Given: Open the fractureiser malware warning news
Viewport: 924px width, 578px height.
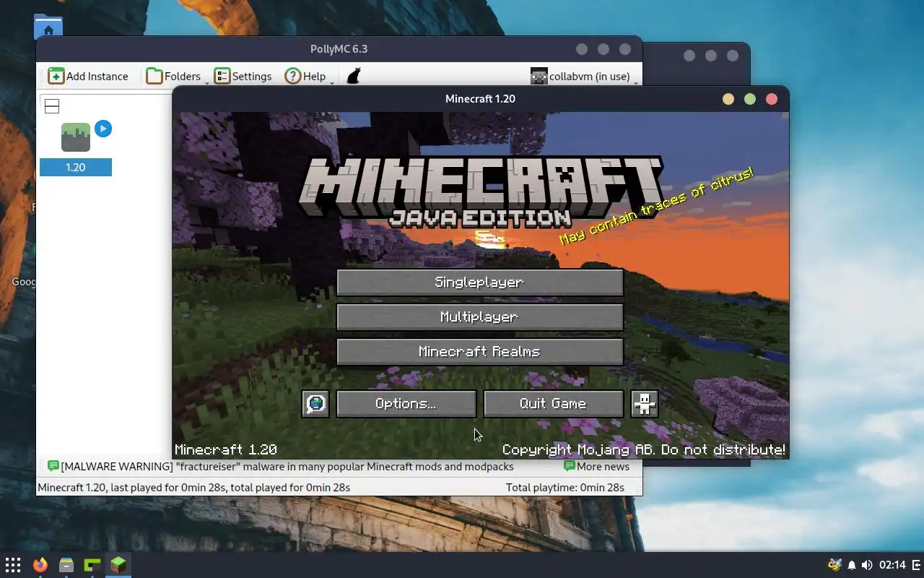Looking at the screenshot, I should coord(281,467).
